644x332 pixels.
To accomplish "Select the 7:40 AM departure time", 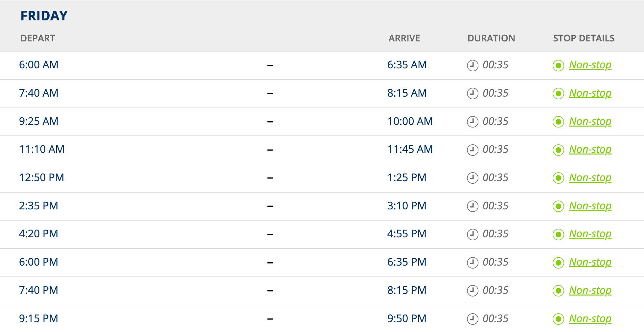I will (39, 93).
